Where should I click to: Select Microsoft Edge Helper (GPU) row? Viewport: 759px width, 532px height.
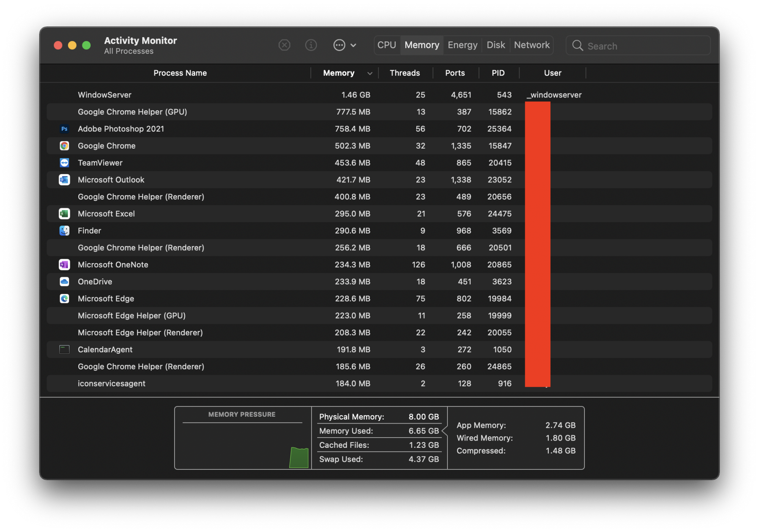coord(379,315)
